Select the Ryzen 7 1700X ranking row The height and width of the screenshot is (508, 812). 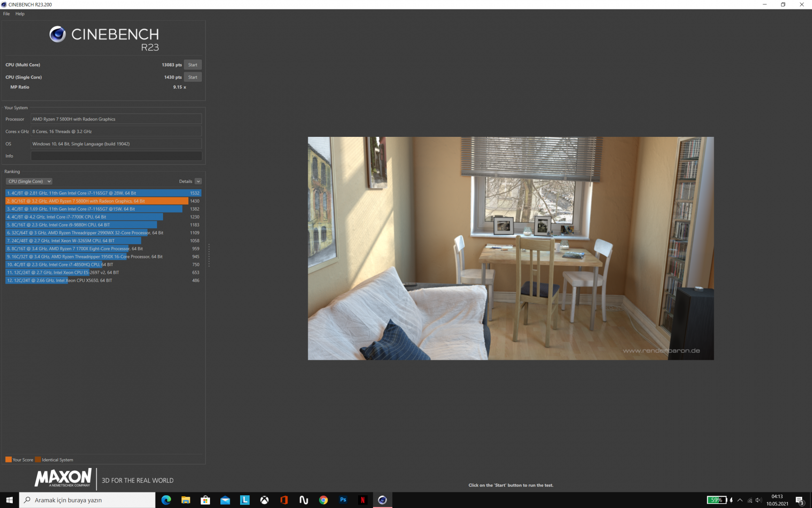click(103, 249)
